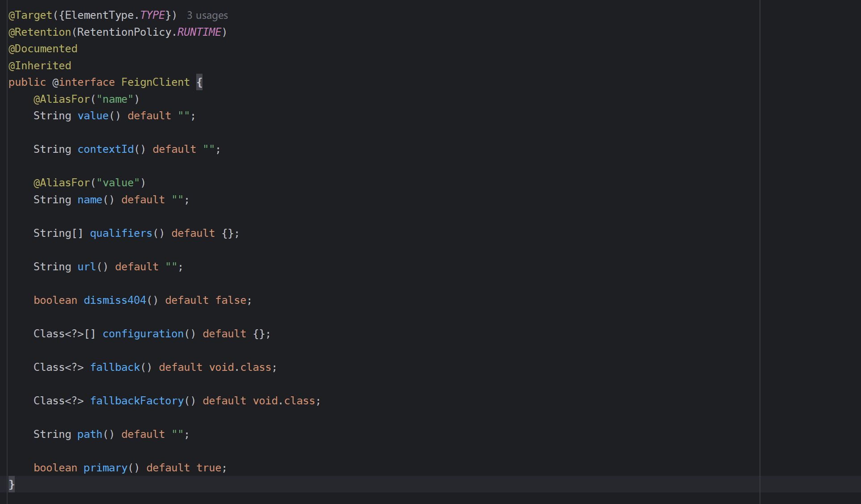Click the qualifiers() method name
Screen dimensions: 861x504
(121, 233)
